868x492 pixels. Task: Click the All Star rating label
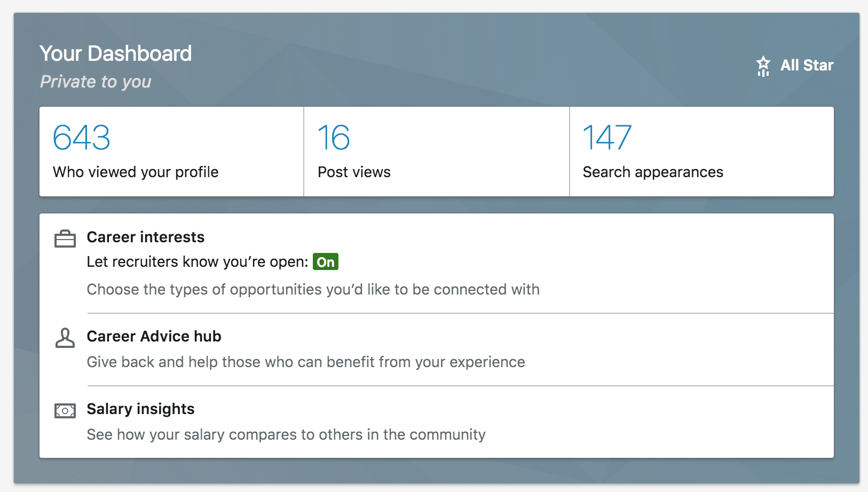(x=807, y=65)
